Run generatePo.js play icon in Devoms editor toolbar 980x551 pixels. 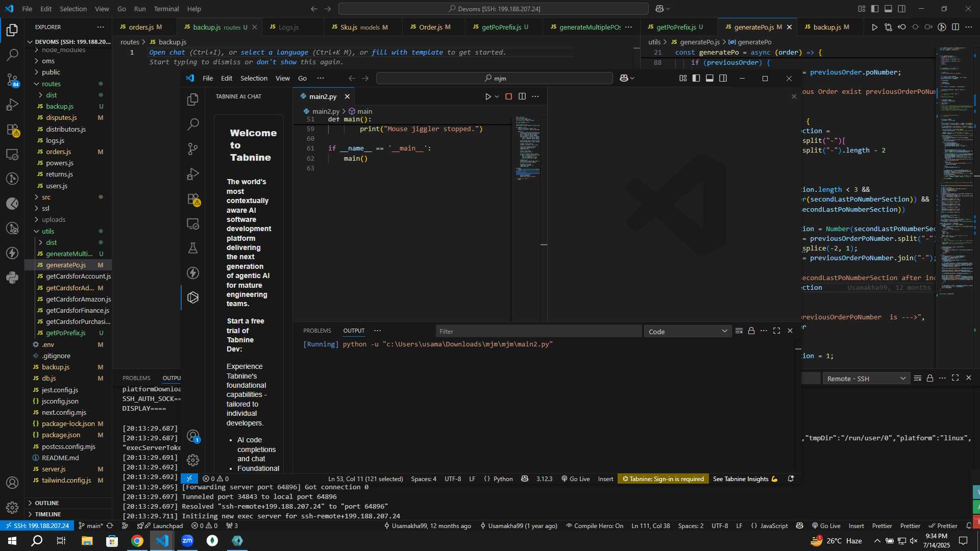point(874,27)
